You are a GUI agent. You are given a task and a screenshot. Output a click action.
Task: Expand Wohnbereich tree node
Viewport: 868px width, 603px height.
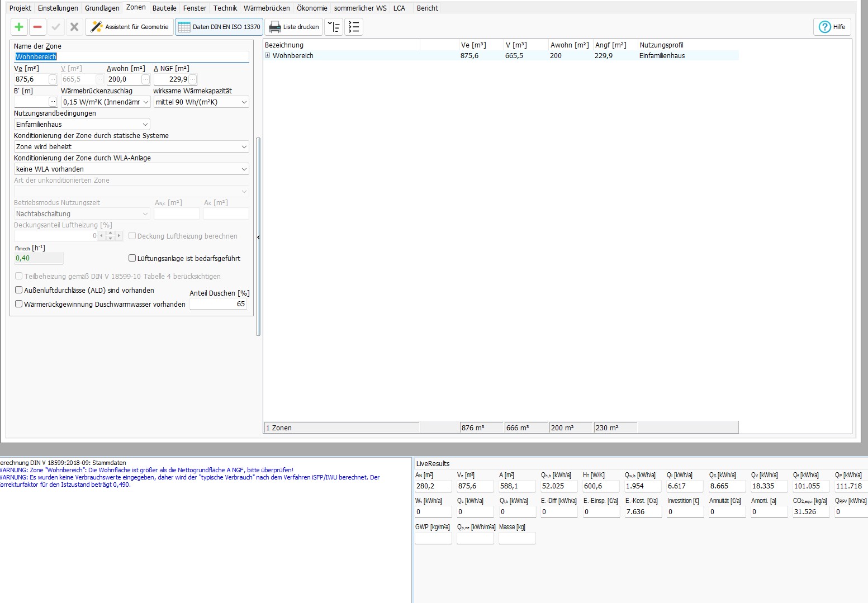[268, 55]
